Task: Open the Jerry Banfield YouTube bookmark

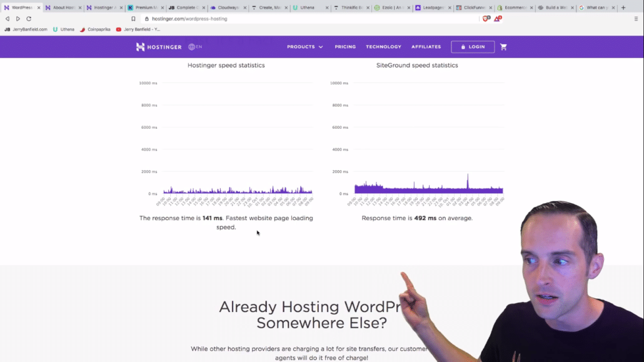Action: click(x=138, y=29)
